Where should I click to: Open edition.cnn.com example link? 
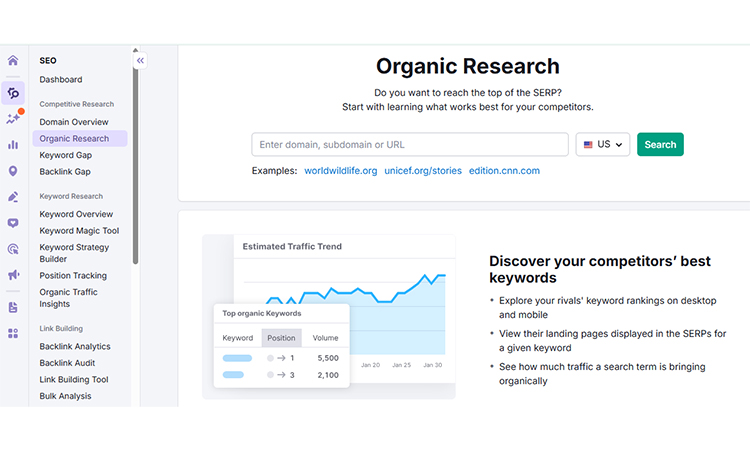[x=504, y=171]
